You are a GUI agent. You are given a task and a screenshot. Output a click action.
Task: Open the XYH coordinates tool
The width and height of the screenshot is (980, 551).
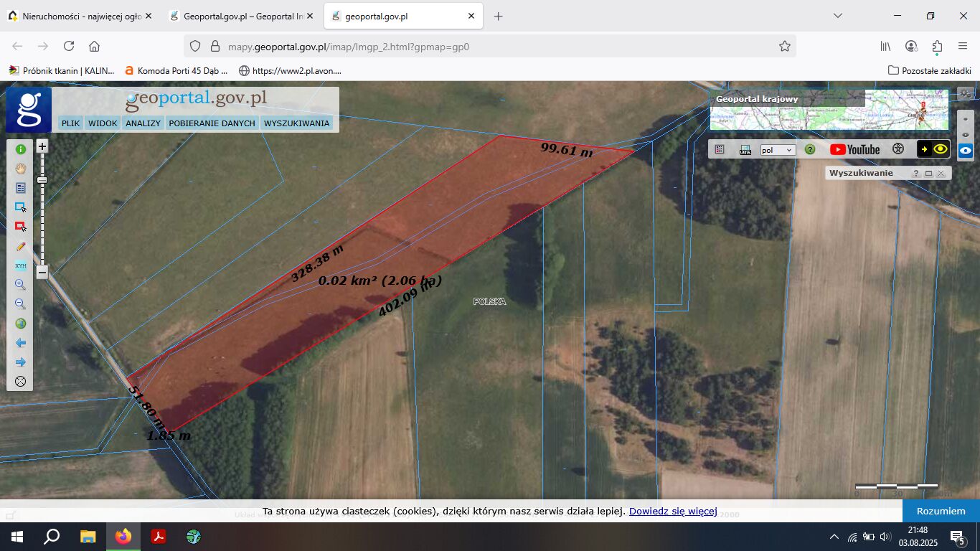pos(21,265)
